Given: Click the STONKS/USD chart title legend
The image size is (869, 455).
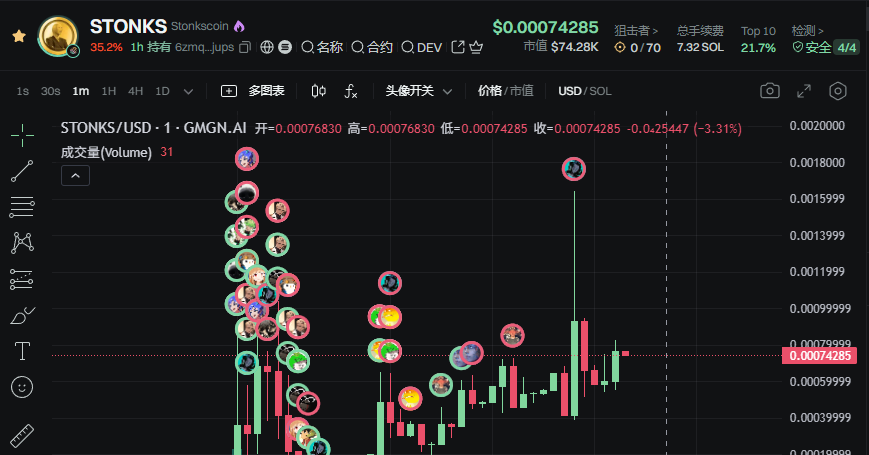Looking at the screenshot, I should 154,128.
